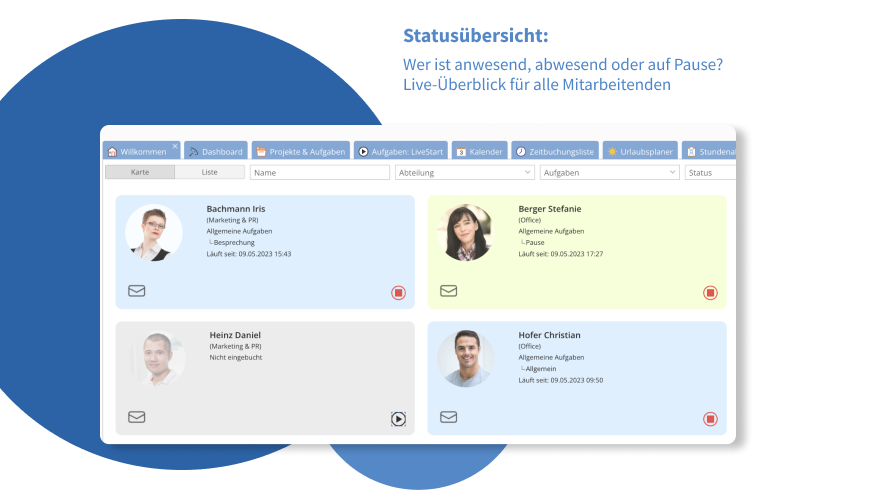Click the Statusübersicht heading
The height and width of the screenshot is (490, 872).
(x=475, y=35)
